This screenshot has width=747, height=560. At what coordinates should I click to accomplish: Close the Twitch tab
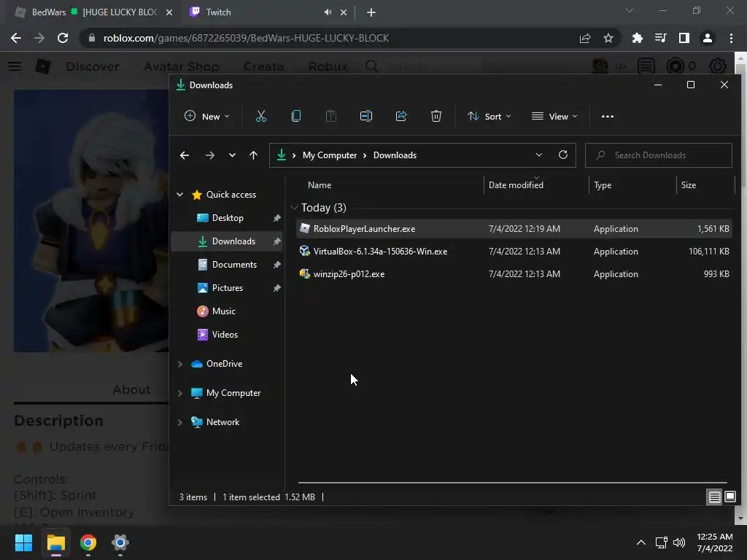point(344,12)
